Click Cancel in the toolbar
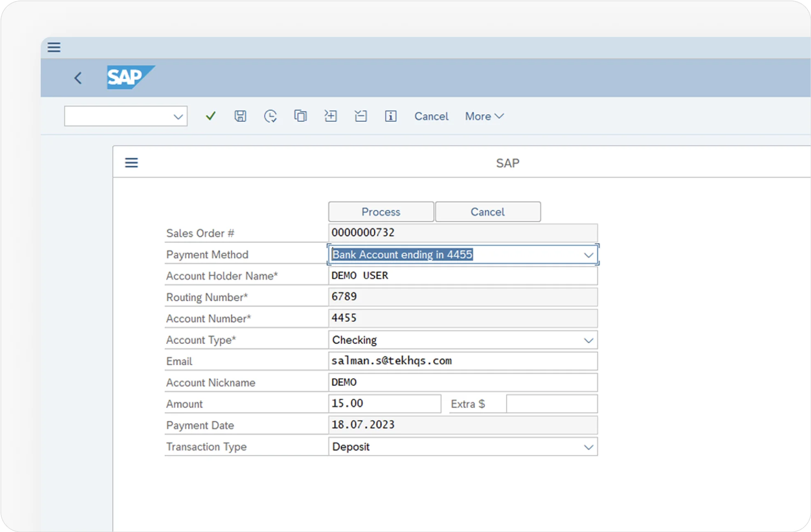Screen dimensions: 811x532 click(x=431, y=116)
